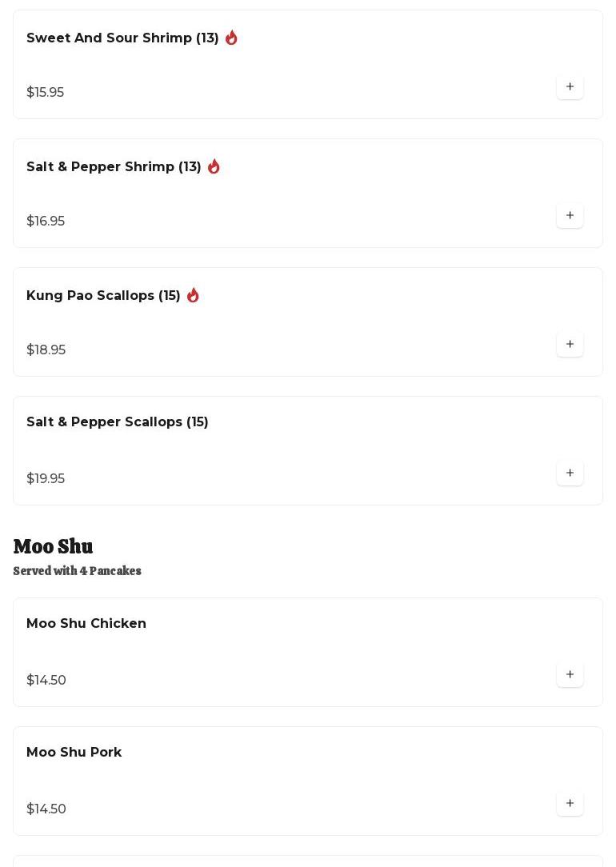Select Moo Shu Pork menu item
This screenshot has height=867, width=616.
(74, 753)
